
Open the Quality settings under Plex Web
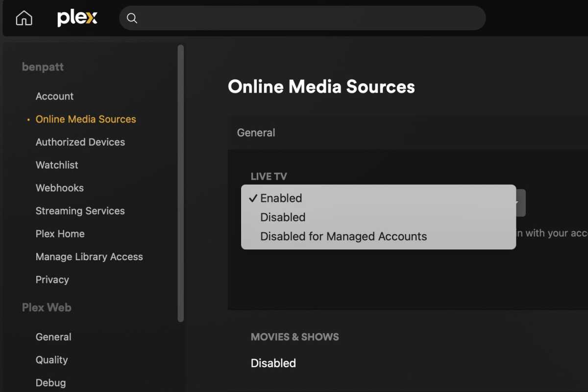pyautogui.click(x=51, y=360)
